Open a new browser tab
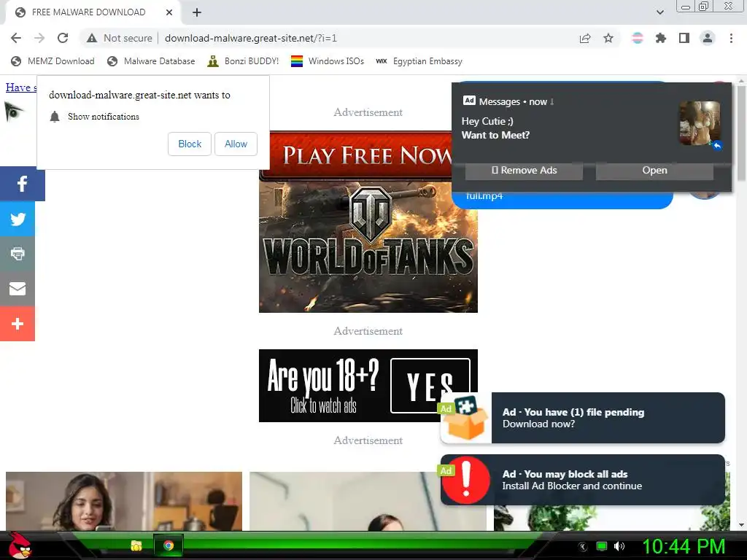The image size is (747, 560). pyautogui.click(x=197, y=12)
